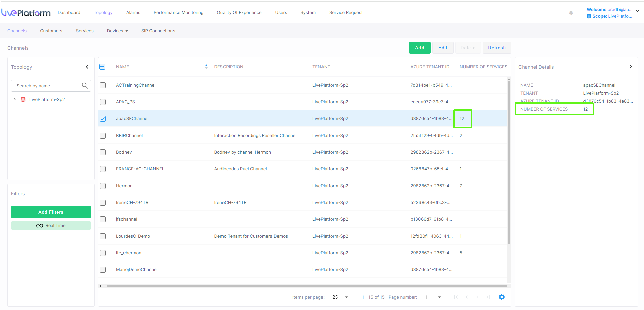The height and width of the screenshot is (310, 644).
Task: Click the DESCRIPTION column header
Action: (x=229, y=67)
